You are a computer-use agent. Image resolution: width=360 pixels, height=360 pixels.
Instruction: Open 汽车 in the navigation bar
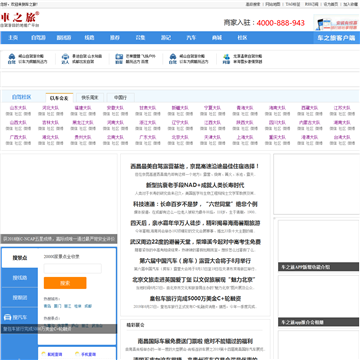coord(191,38)
